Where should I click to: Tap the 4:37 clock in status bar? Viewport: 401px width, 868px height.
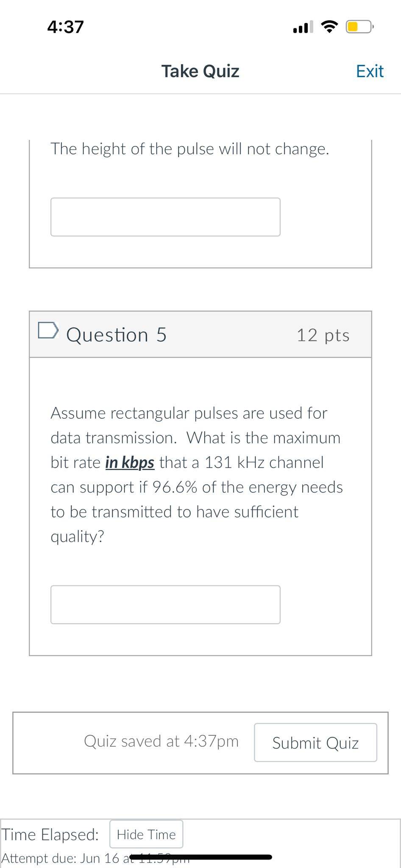pyautogui.click(x=66, y=27)
